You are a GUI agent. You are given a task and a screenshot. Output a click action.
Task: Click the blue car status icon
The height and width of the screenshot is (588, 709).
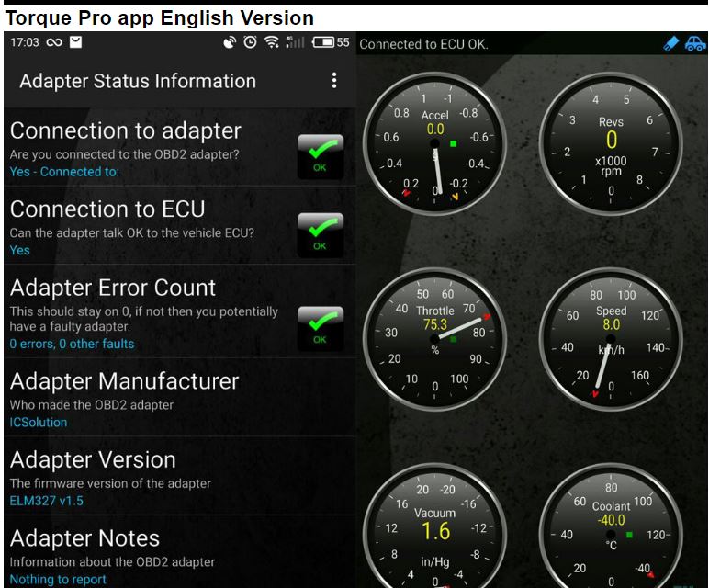(x=695, y=43)
